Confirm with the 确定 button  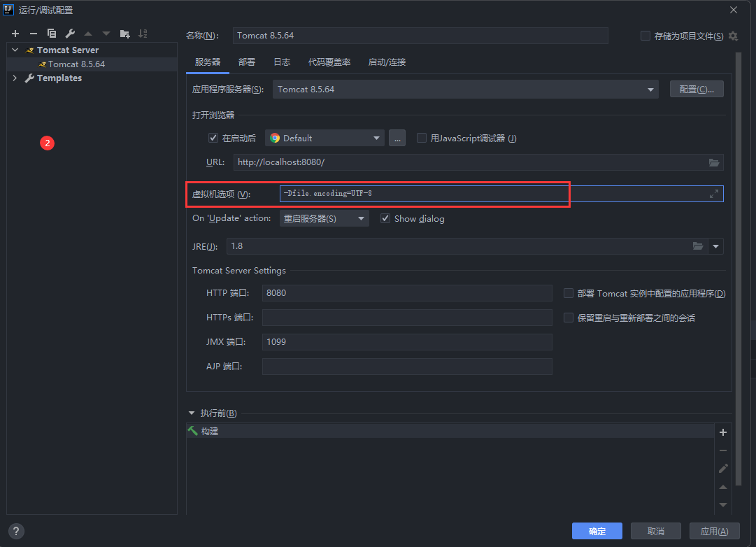(597, 531)
